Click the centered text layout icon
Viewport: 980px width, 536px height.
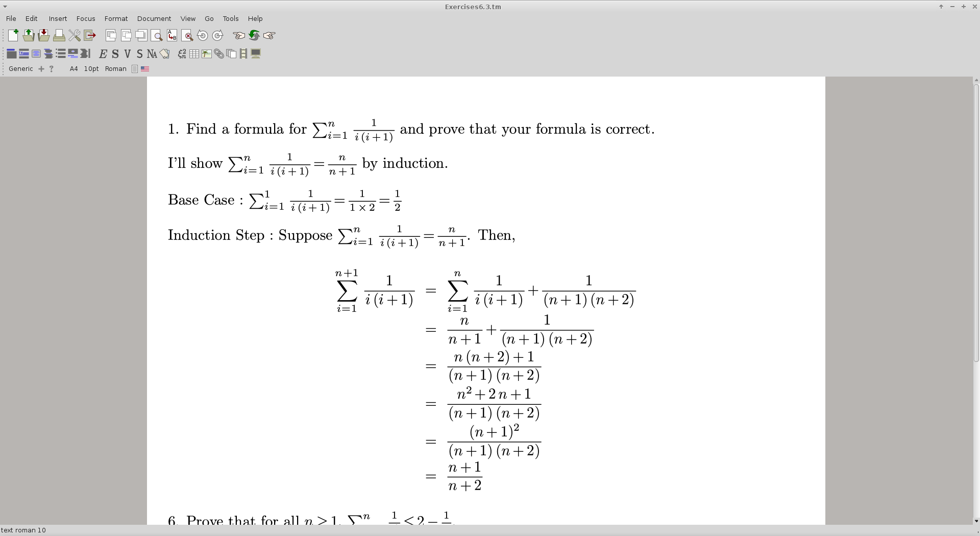[48, 54]
